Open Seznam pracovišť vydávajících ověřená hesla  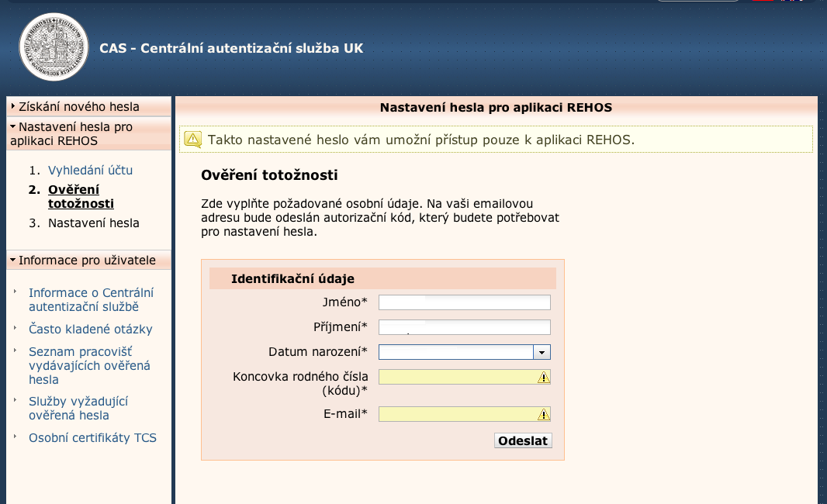tap(89, 365)
